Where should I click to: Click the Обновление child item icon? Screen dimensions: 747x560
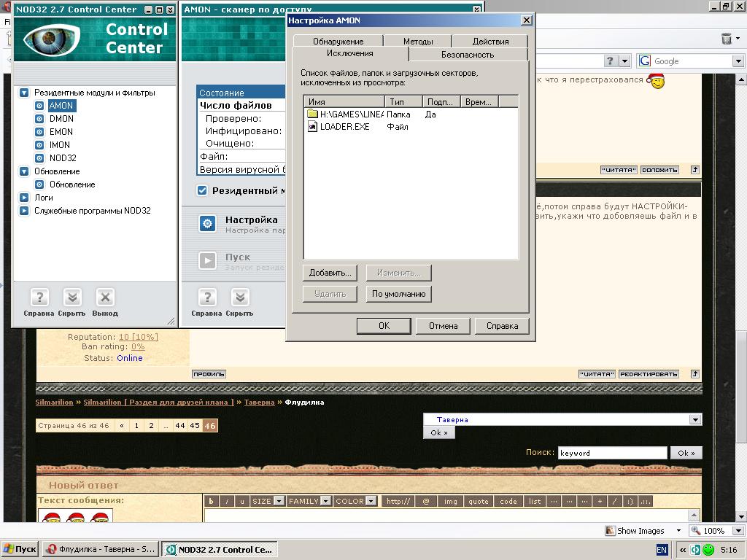39,184
